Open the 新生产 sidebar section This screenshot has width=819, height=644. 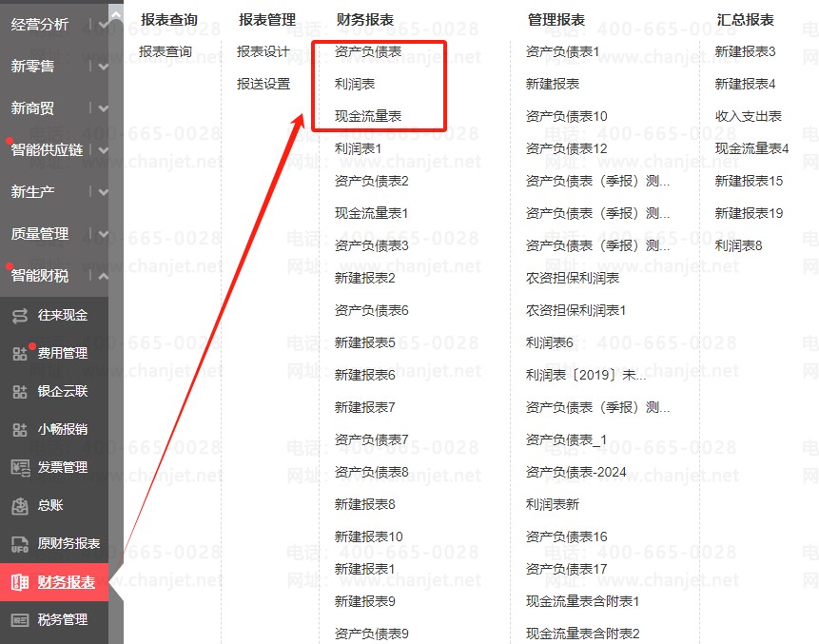pos(32,192)
